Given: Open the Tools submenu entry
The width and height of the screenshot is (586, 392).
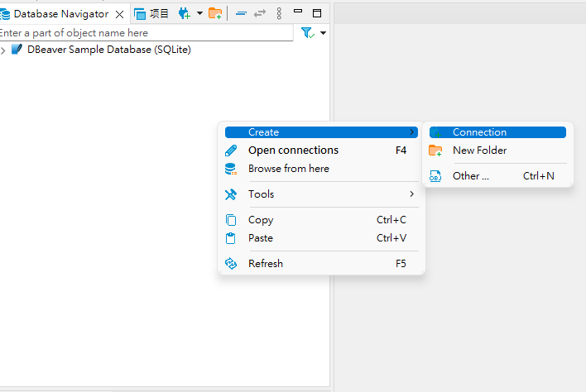Looking at the screenshot, I should [321, 194].
